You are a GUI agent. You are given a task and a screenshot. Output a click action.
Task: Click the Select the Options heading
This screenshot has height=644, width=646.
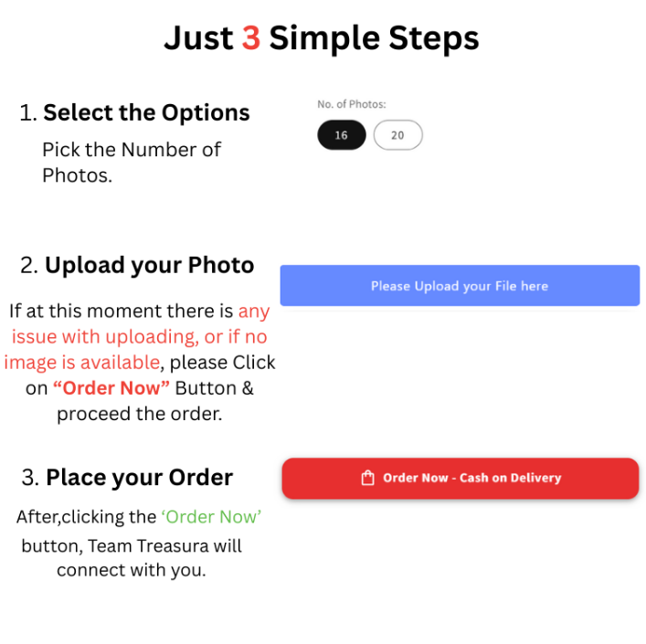146,113
